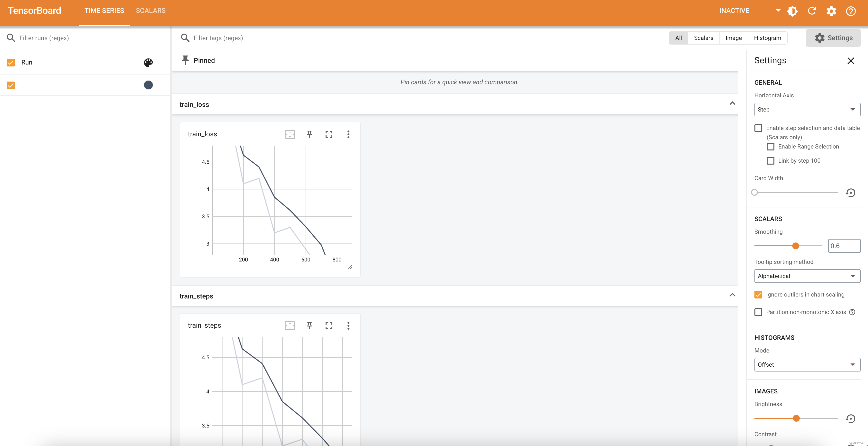
Task: Check Link by step 100 option
Action: click(x=770, y=161)
